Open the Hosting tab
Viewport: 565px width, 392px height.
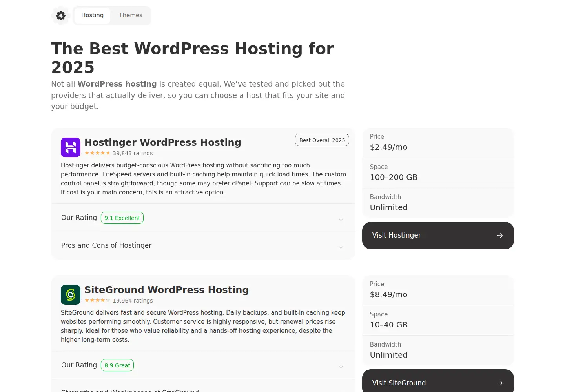point(92,15)
